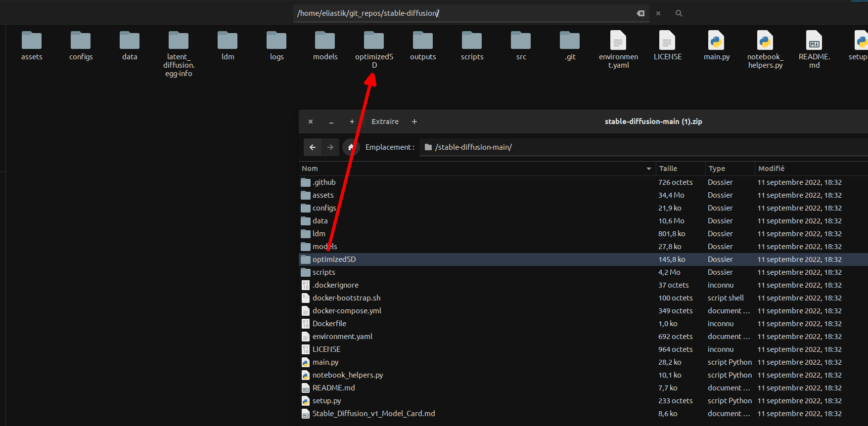This screenshot has height=426, width=868.
Task: Select setup.py row in archive list
Action: pos(583,401)
